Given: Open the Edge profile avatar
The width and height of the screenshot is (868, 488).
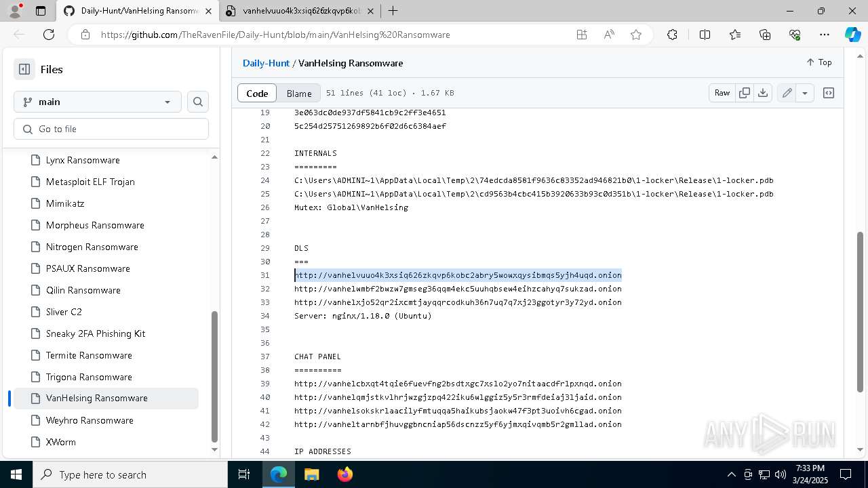Looking at the screenshot, I should [15, 11].
